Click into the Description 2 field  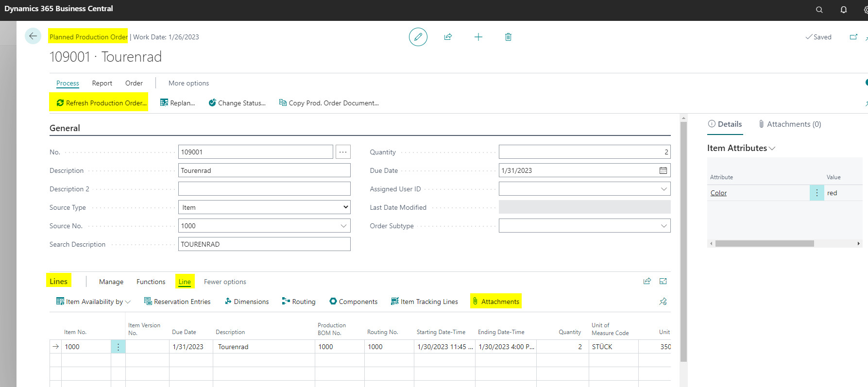[264, 189]
